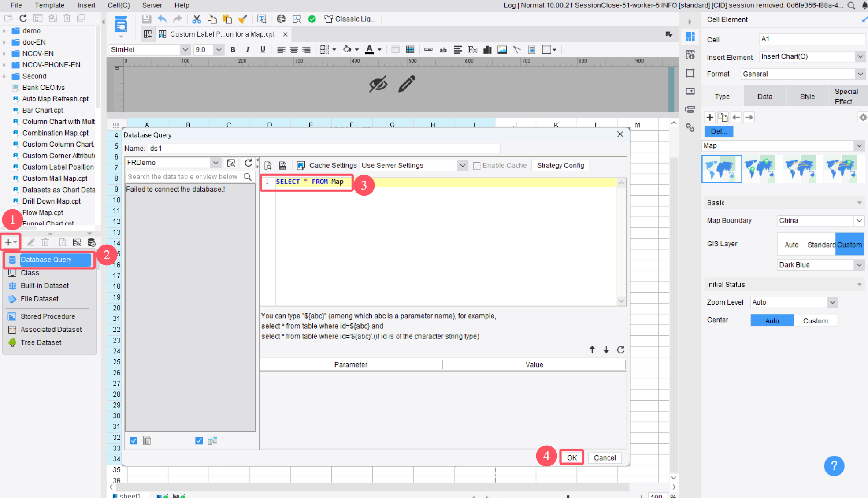Click the Undo arrow icon

point(162,19)
